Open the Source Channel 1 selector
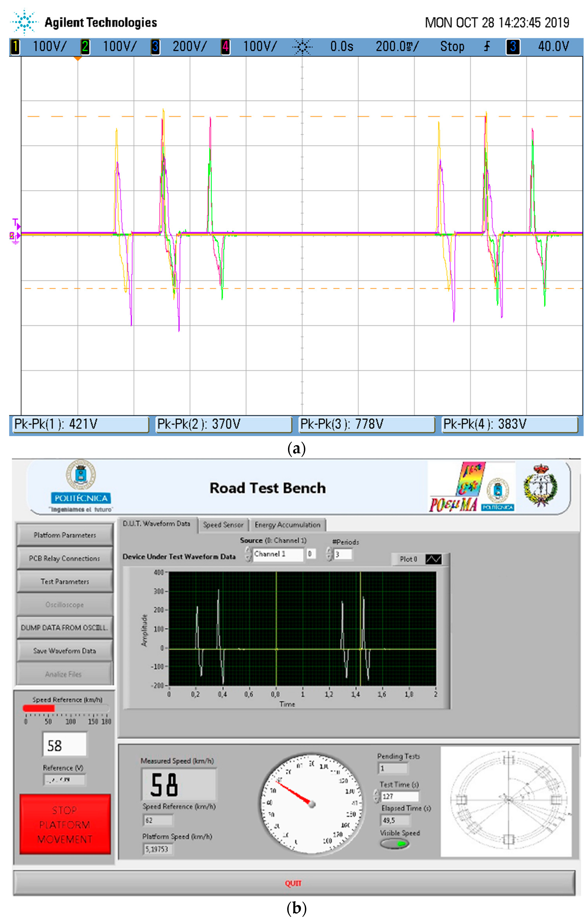 tap(278, 554)
